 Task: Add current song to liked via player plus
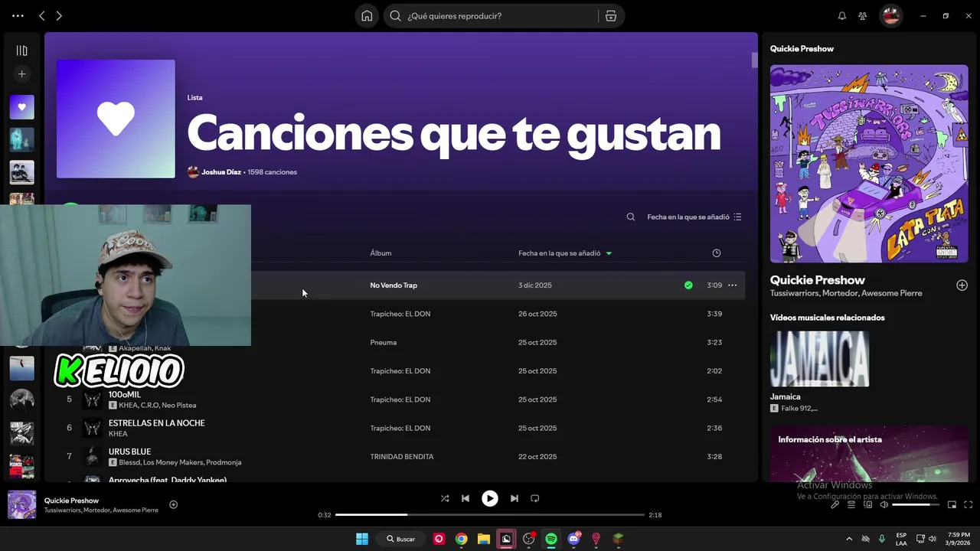click(x=173, y=504)
